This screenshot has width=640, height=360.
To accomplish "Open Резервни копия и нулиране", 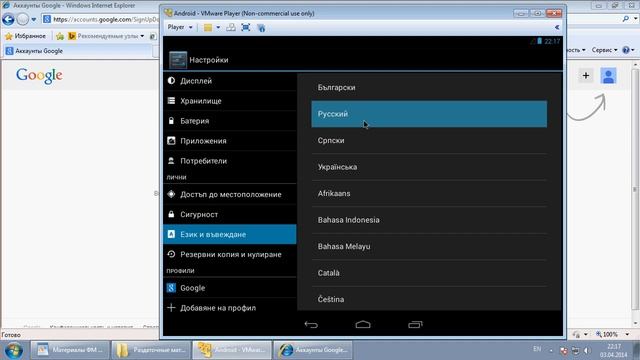I will [230, 254].
